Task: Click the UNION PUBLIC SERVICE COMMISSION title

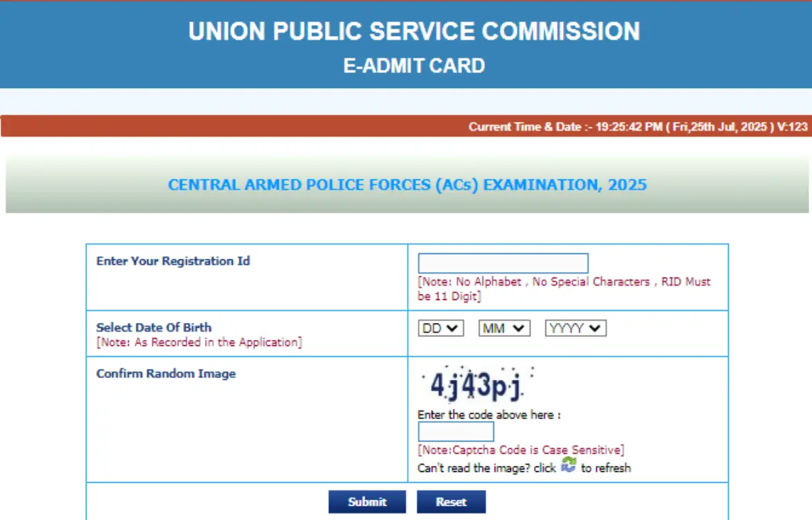Action: point(415,31)
